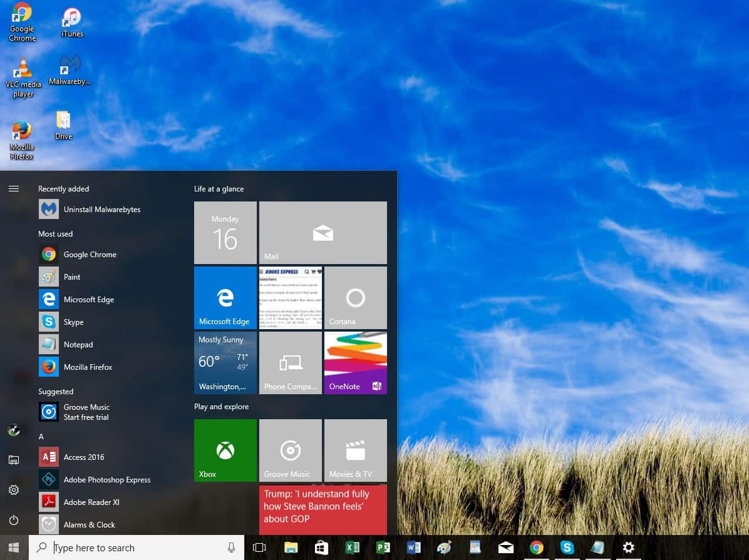Launch Skype from the taskbar
The height and width of the screenshot is (560, 749).
point(567,547)
